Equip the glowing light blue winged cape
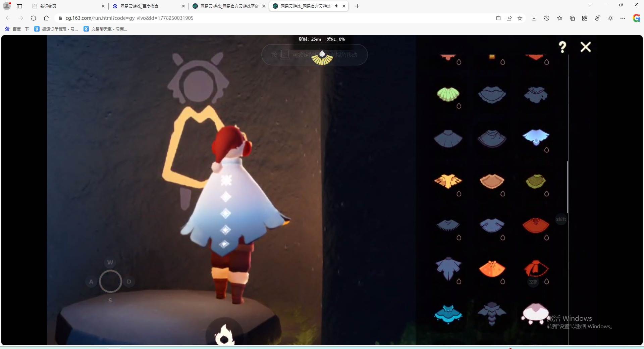 (536, 137)
